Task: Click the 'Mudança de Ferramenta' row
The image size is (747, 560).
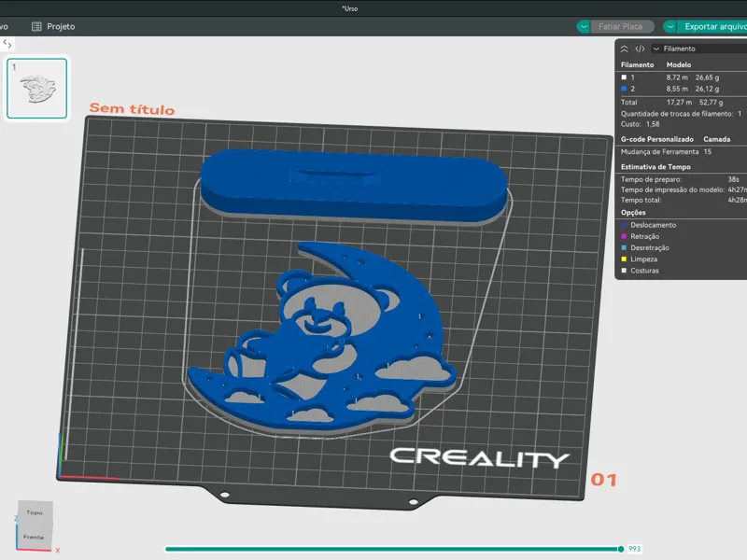Action: 666,151
